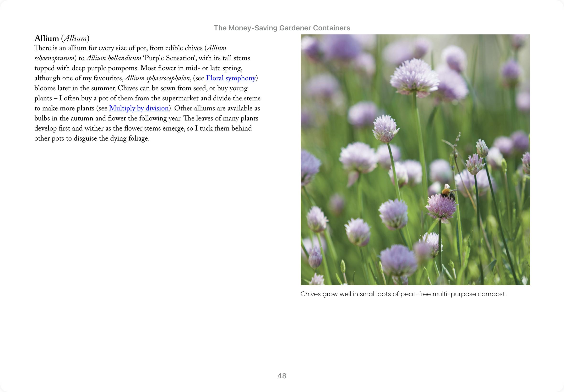564x392 pixels.
Task: Follow the Multiply by division link
Action: click(x=139, y=108)
